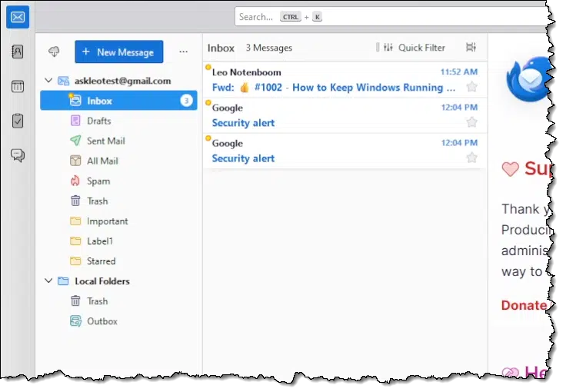566x392 pixels.
Task: Click the Drafts folder icon
Action: pyautogui.click(x=75, y=121)
